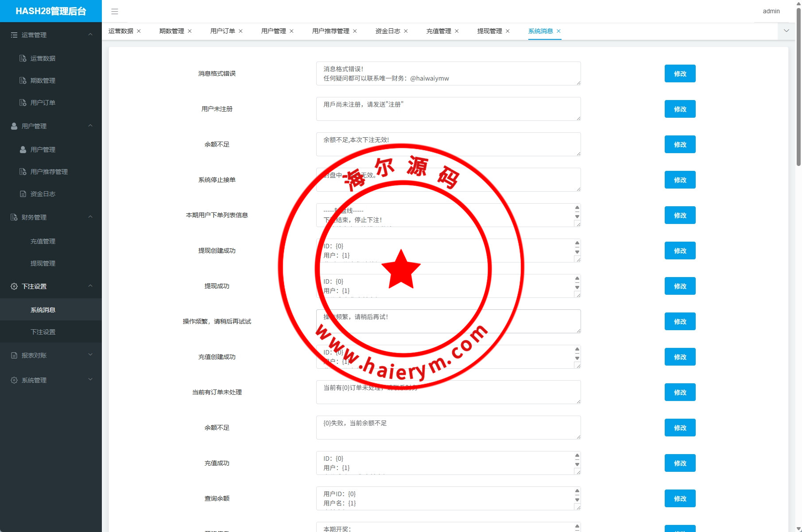Click the 运营数据 document icon in sidebar
The image size is (802, 532).
click(23, 58)
